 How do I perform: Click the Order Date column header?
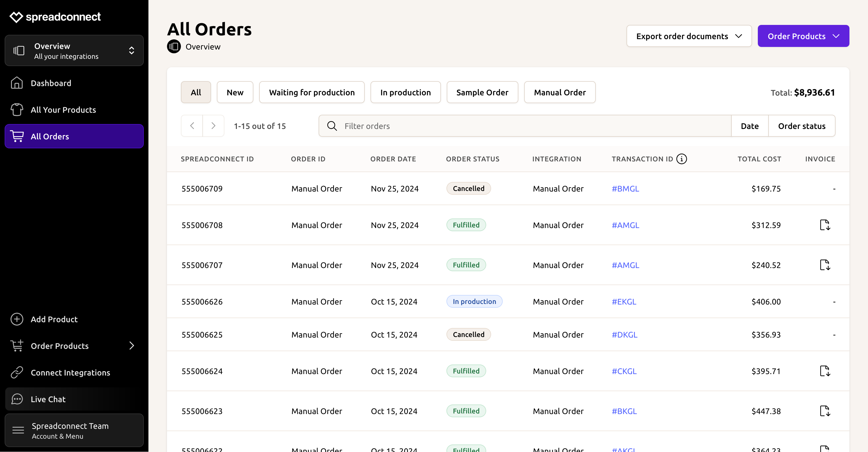(x=393, y=159)
